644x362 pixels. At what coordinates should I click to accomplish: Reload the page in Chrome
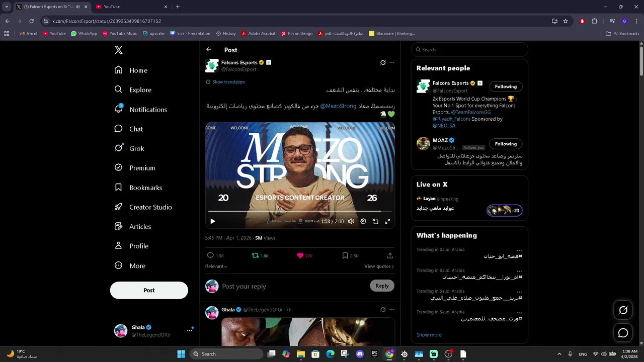(31, 21)
